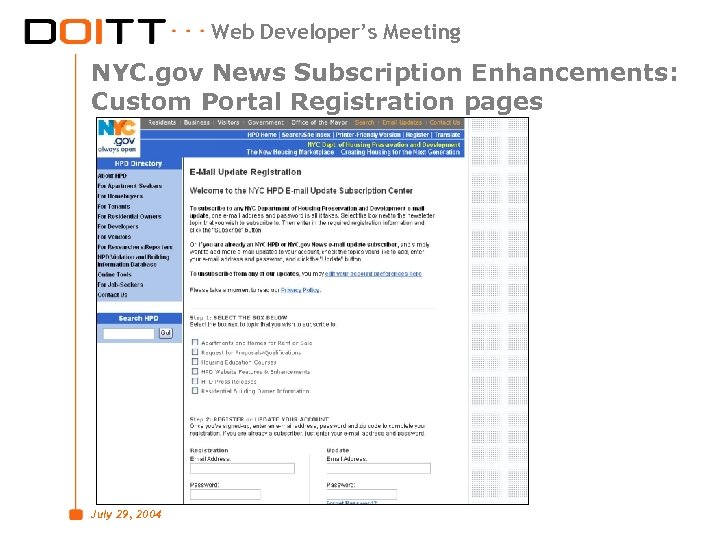Viewport: 720px width, 540px height.
Task: Open For Job-Seekers directory item
Action: coord(120,285)
